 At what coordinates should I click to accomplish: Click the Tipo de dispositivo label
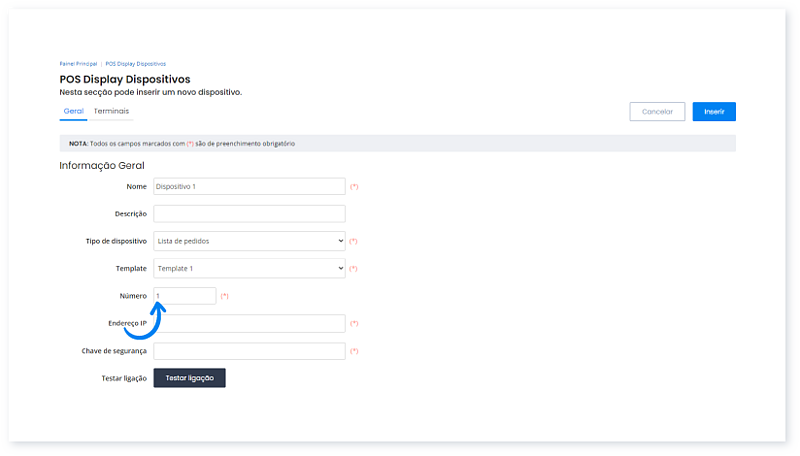pos(110,241)
